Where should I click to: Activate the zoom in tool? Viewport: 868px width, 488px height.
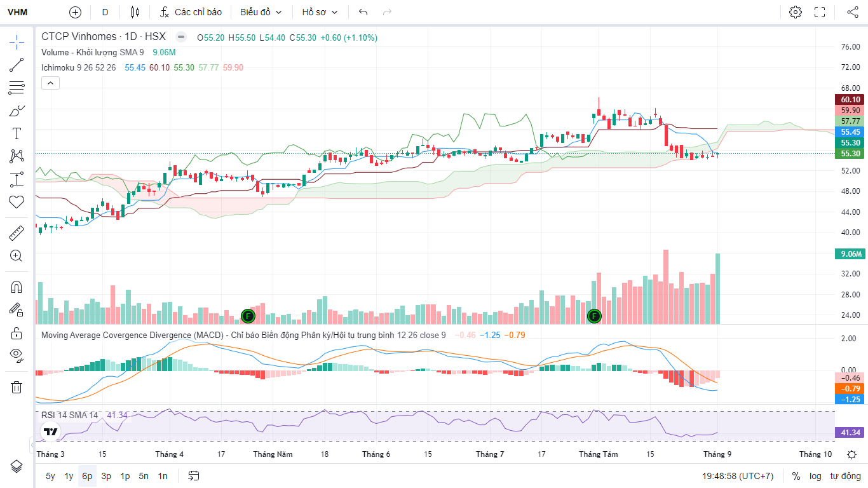(x=17, y=256)
